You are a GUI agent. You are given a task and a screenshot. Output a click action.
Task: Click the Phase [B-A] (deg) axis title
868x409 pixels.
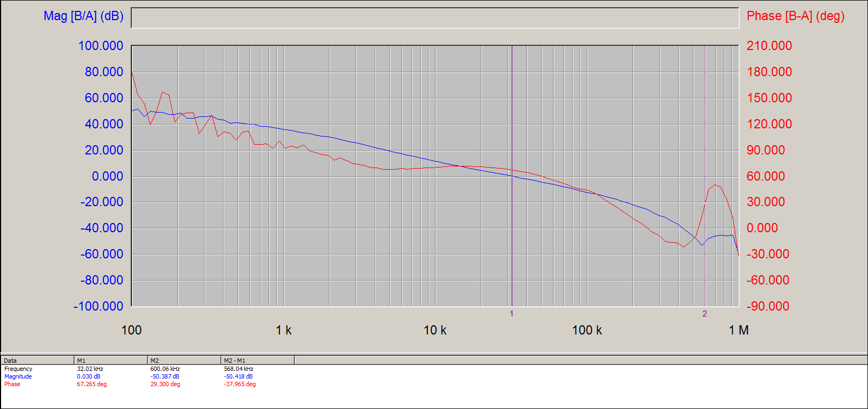[796, 16]
